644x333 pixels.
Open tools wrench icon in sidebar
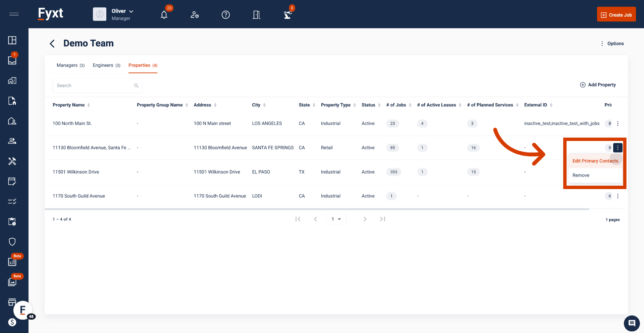[x=12, y=161]
